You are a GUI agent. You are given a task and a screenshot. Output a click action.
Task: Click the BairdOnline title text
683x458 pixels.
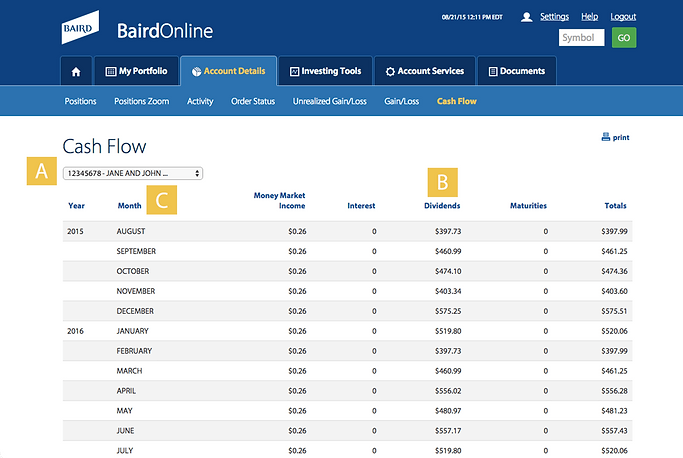pos(165,31)
